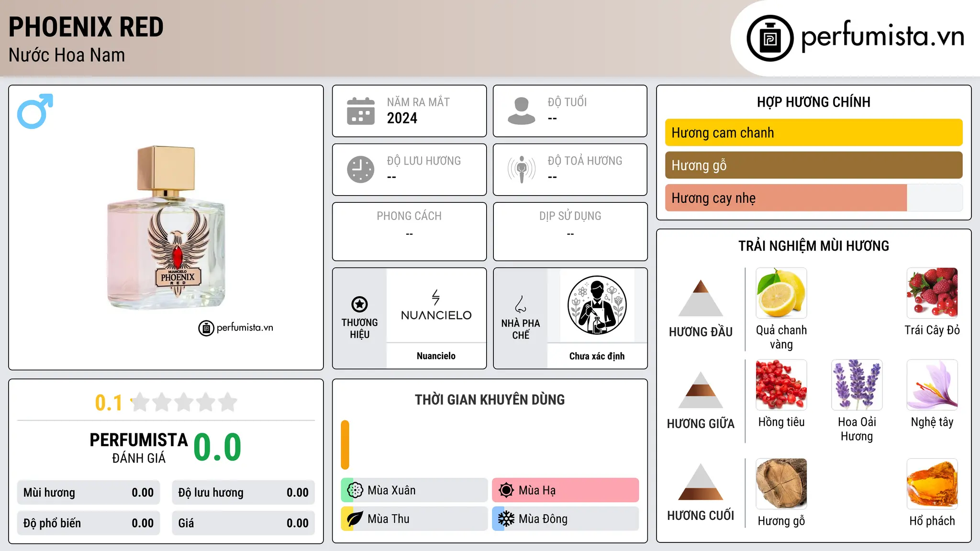Viewport: 980px width, 551px height.
Task: Open the Chưa xác định perfumer link
Action: [597, 356]
